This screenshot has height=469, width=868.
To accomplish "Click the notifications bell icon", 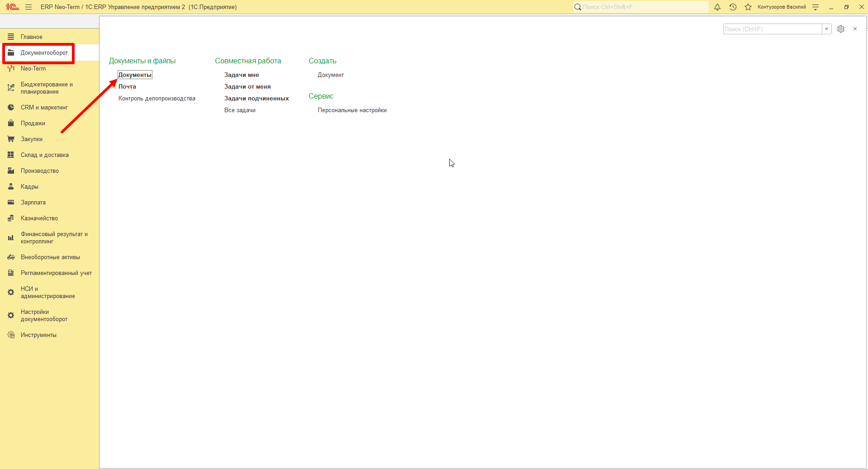I will [717, 7].
